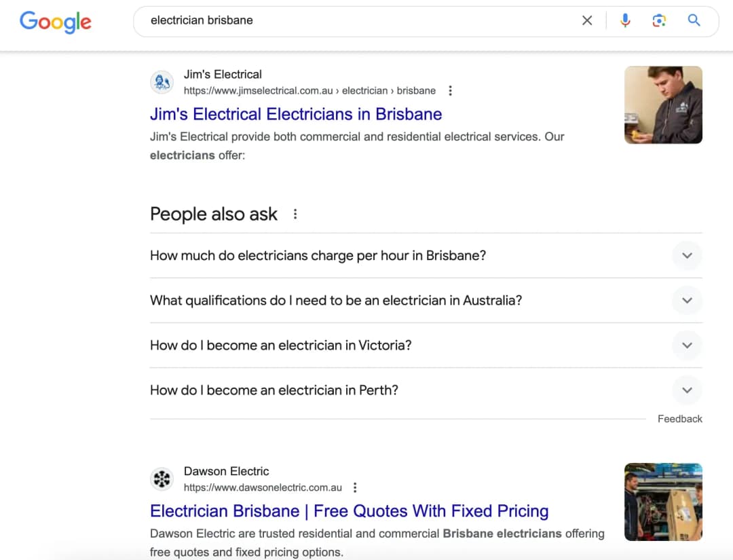Open Electrician Brisbane Free Quotes link
The width and height of the screenshot is (733, 560).
[350, 511]
